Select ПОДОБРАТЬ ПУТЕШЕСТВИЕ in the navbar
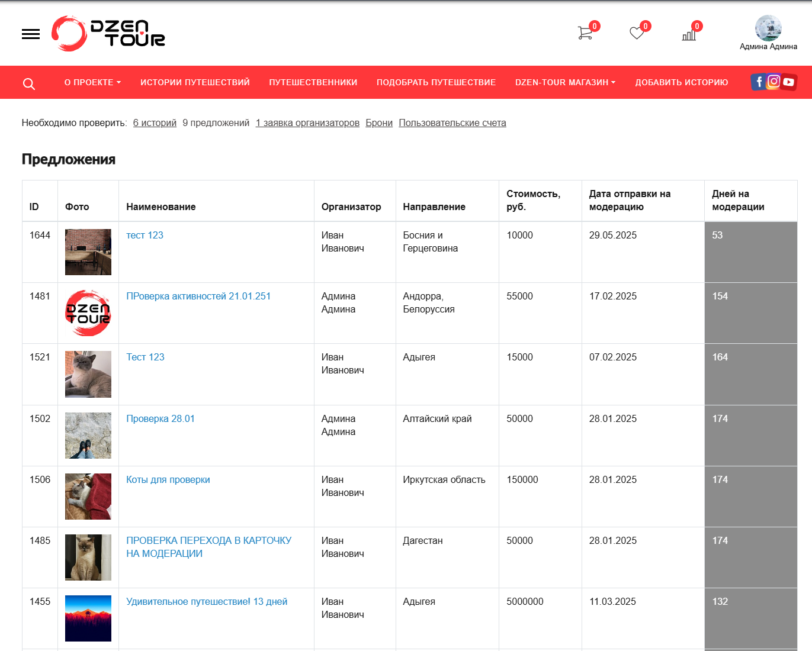The image size is (812, 651). click(436, 82)
